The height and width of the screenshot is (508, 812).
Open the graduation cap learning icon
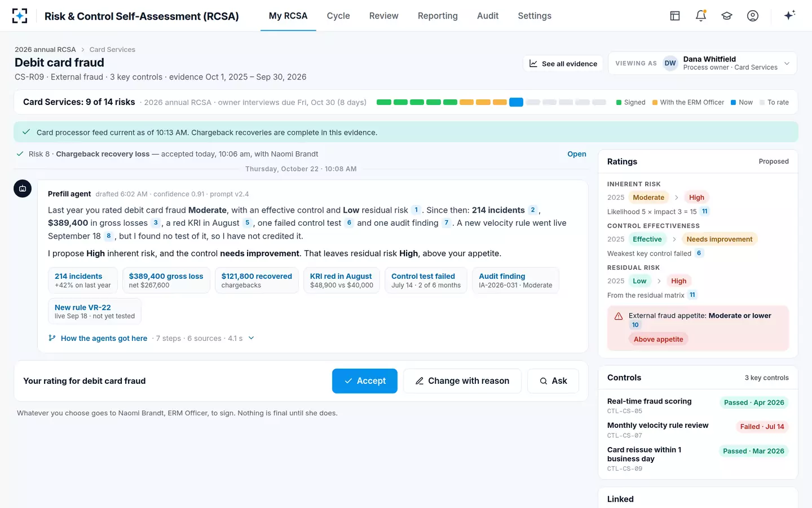coord(727,16)
